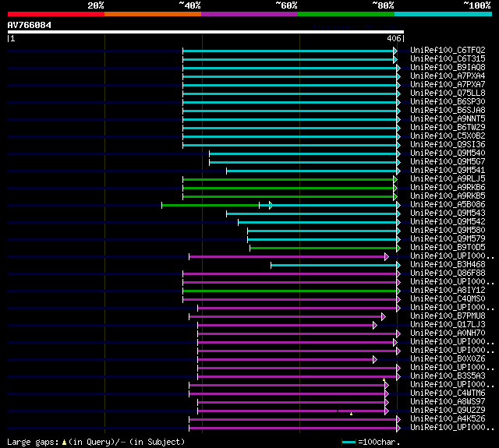The height and width of the screenshot is (448, 499).
Task: Click the yellow gap marker below the UniRef100_Q9U2Z9 bar
Action: 351,414
